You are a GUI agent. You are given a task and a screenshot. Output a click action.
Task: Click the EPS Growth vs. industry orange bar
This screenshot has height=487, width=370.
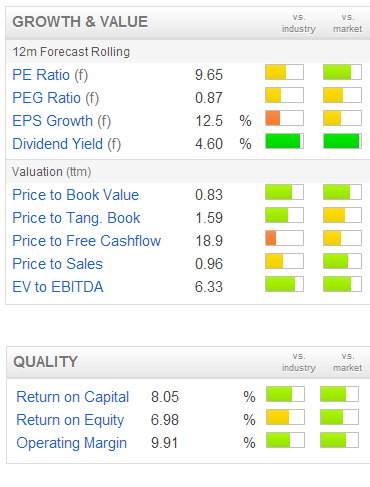click(x=284, y=118)
